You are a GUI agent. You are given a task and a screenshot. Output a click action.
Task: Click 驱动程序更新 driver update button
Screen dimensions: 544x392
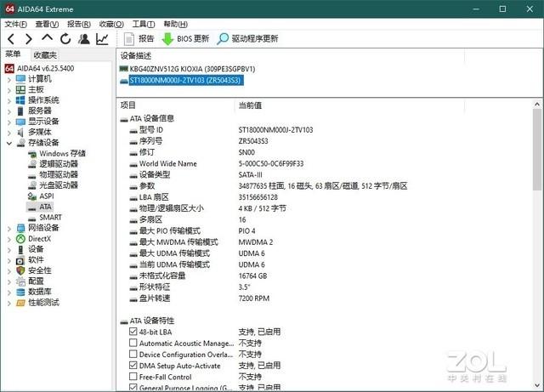click(247, 38)
